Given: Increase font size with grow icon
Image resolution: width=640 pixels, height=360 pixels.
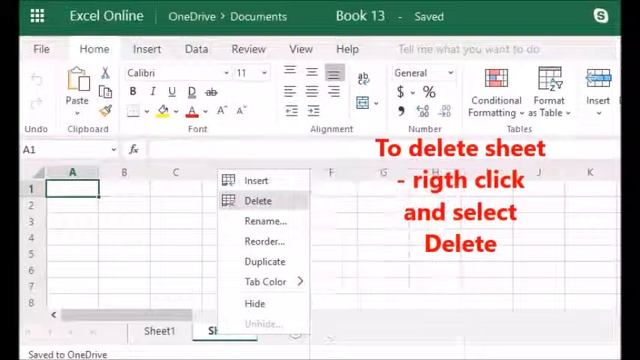Looking at the screenshot, I should (x=222, y=110).
